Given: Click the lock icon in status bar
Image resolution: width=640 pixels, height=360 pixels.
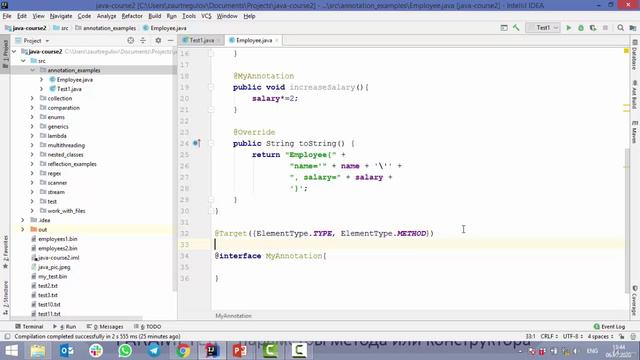Looking at the screenshot, I should point(622,337).
